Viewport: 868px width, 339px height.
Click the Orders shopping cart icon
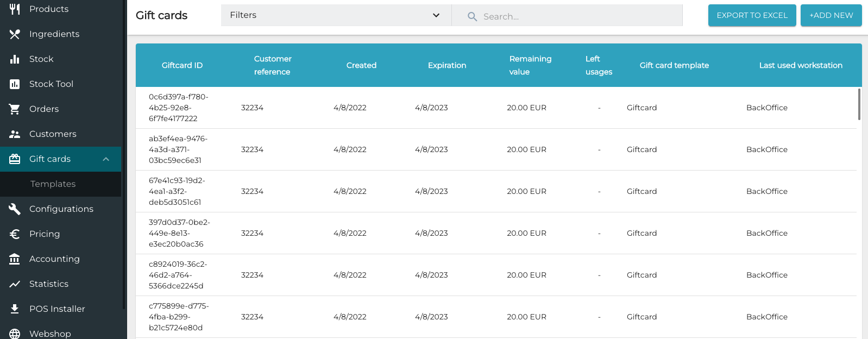point(15,109)
